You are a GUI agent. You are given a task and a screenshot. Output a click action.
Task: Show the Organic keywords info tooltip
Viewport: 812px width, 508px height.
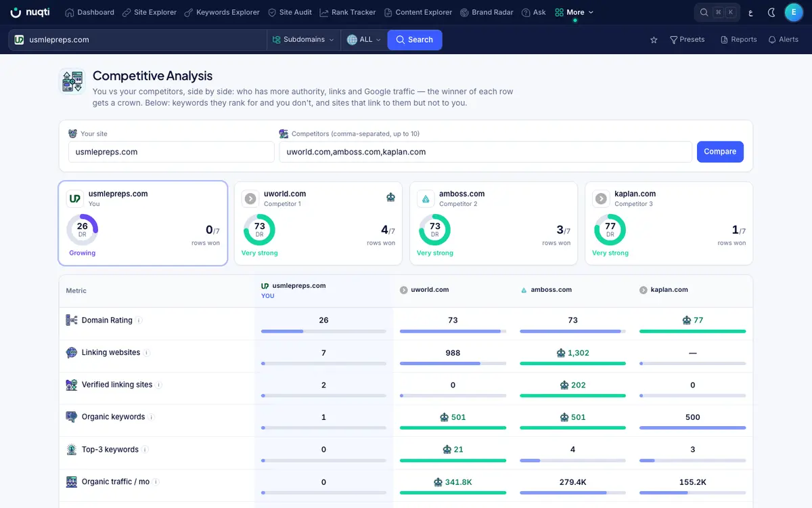(152, 417)
